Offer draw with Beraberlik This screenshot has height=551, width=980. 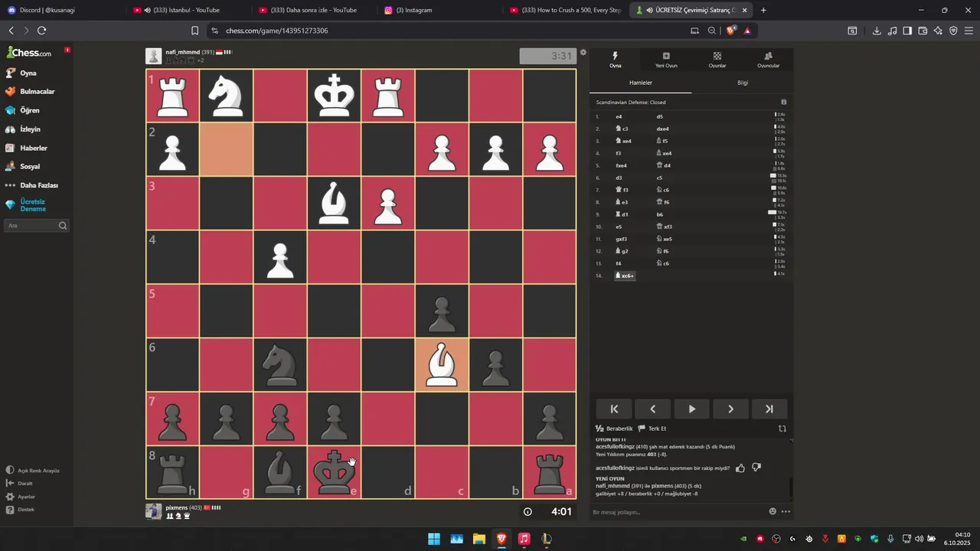pyautogui.click(x=615, y=429)
